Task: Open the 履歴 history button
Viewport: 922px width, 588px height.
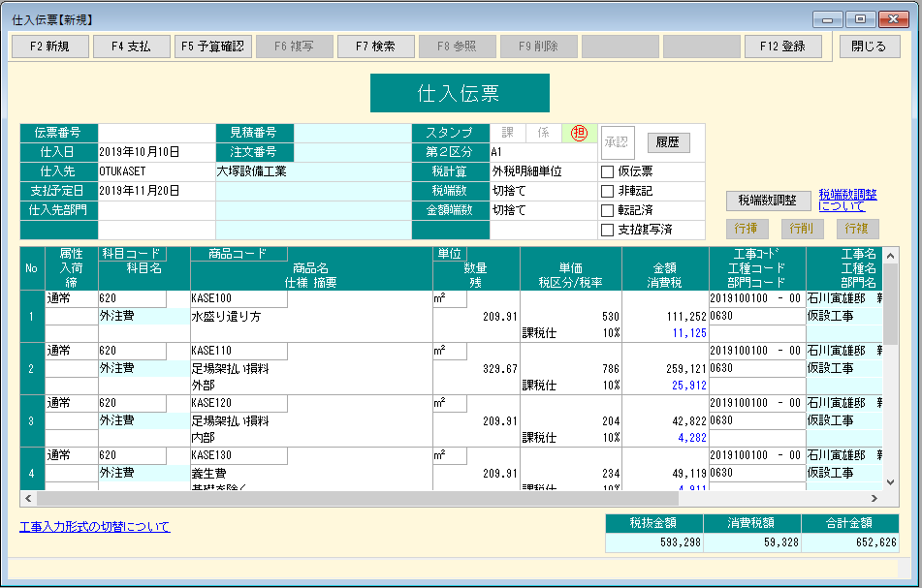Action: pos(668,142)
